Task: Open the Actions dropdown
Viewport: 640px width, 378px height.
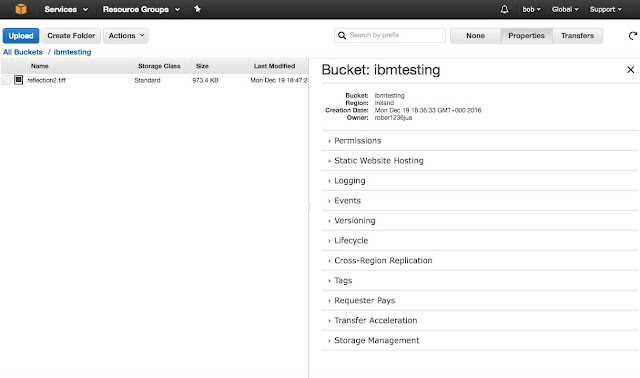Action: pyautogui.click(x=126, y=36)
